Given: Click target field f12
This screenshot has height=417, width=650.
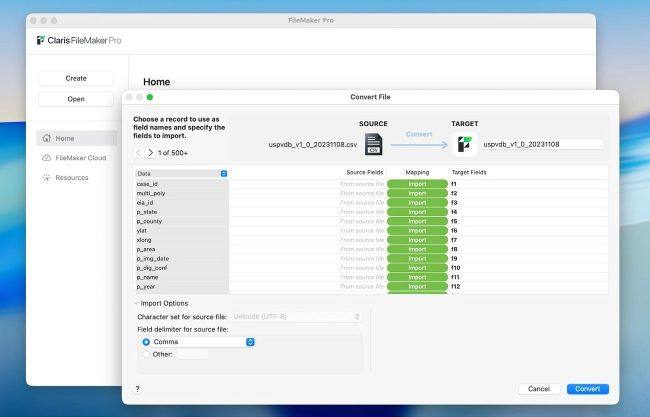Looking at the screenshot, I should click(x=456, y=286).
